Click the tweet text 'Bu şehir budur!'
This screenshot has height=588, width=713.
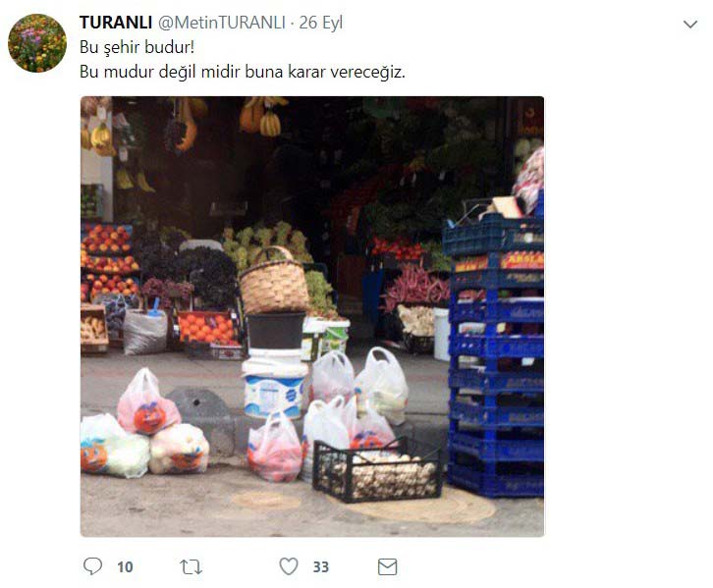[x=137, y=47]
